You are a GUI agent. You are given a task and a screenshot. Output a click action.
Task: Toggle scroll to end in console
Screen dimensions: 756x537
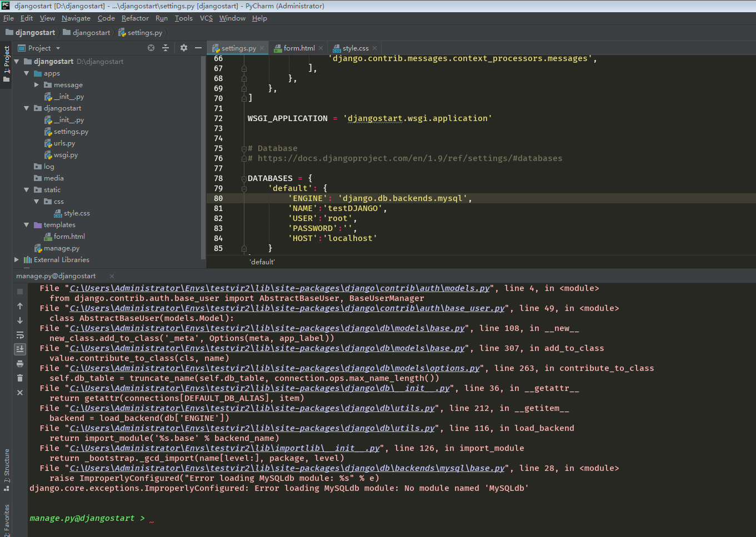[x=20, y=349]
